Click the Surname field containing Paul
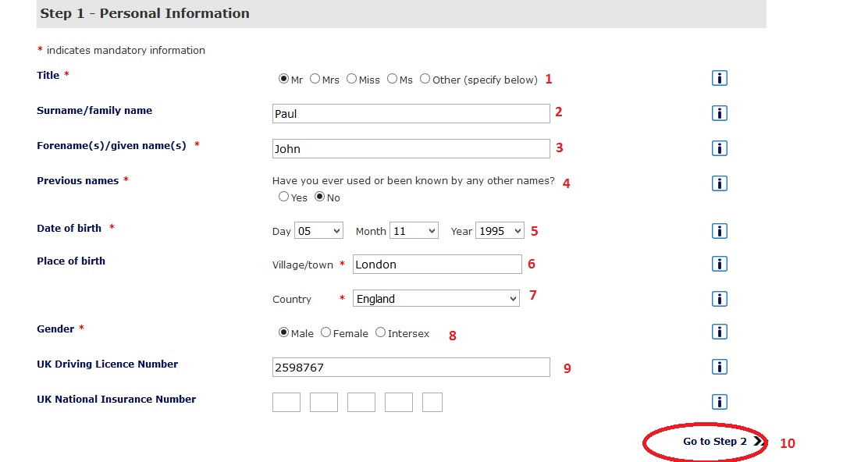The width and height of the screenshot is (868, 462). pyautogui.click(x=411, y=114)
